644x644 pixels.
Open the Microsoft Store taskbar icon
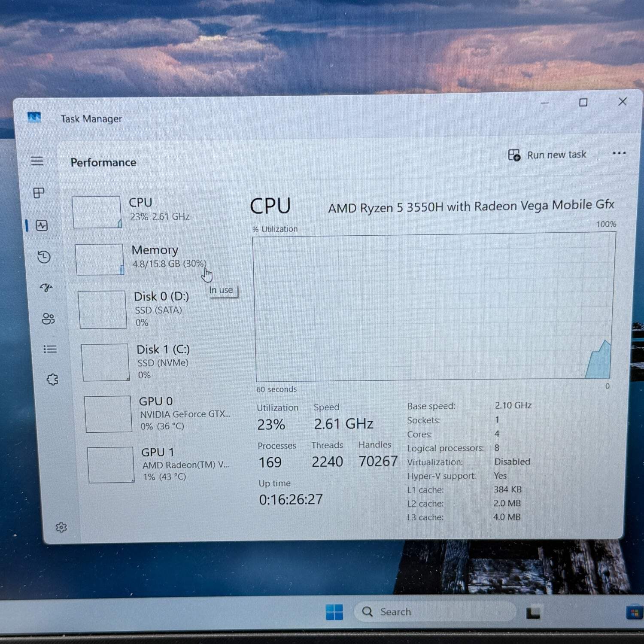(x=634, y=611)
